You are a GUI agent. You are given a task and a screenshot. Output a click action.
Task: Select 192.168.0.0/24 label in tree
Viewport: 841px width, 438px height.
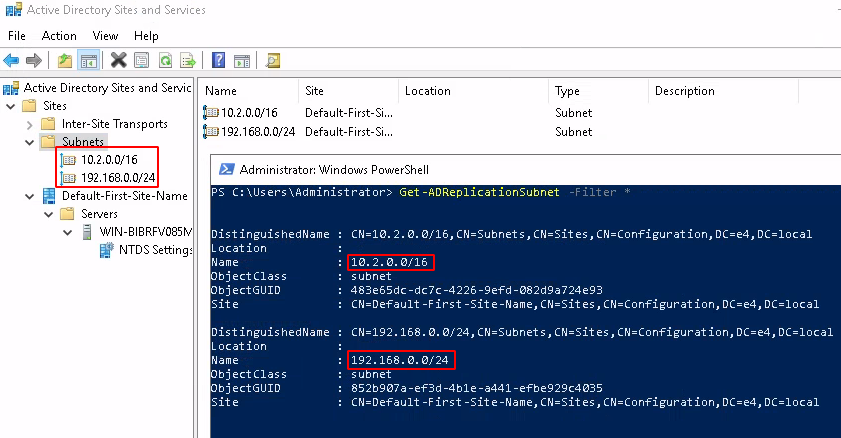(x=118, y=177)
